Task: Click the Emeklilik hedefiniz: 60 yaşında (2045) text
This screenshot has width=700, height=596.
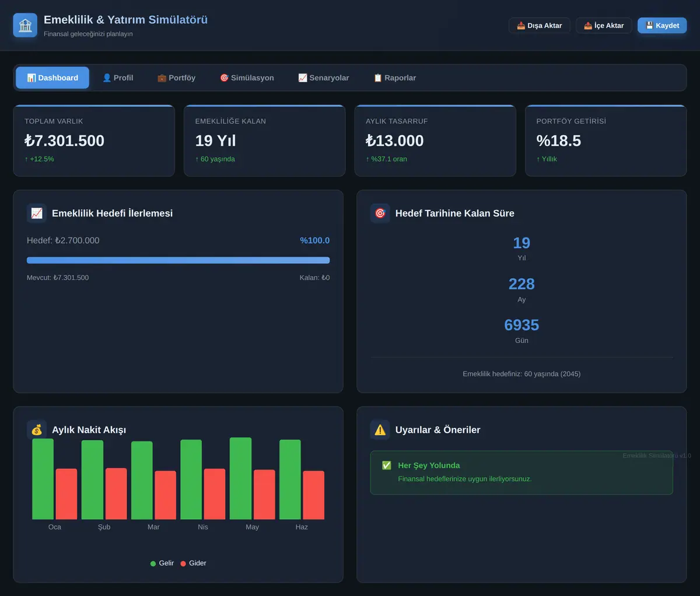Action: [521, 374]
